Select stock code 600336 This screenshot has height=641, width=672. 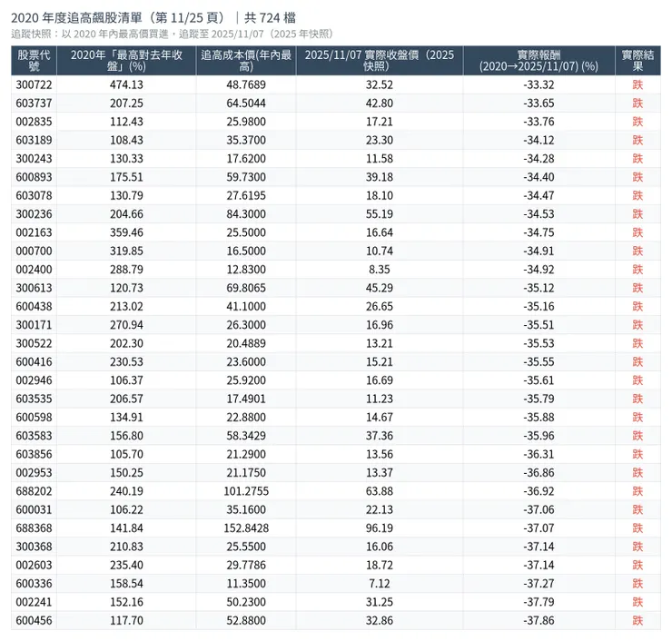click(x=34, y=583)
